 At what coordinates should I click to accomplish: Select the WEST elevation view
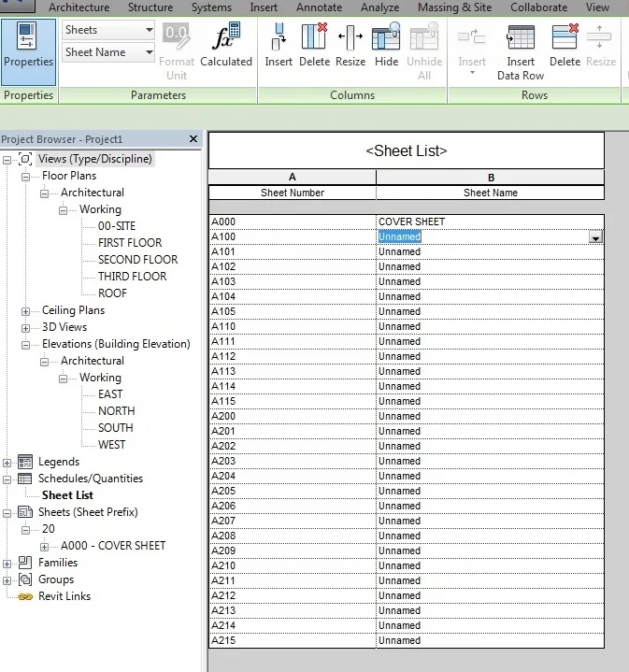(111, 445)
